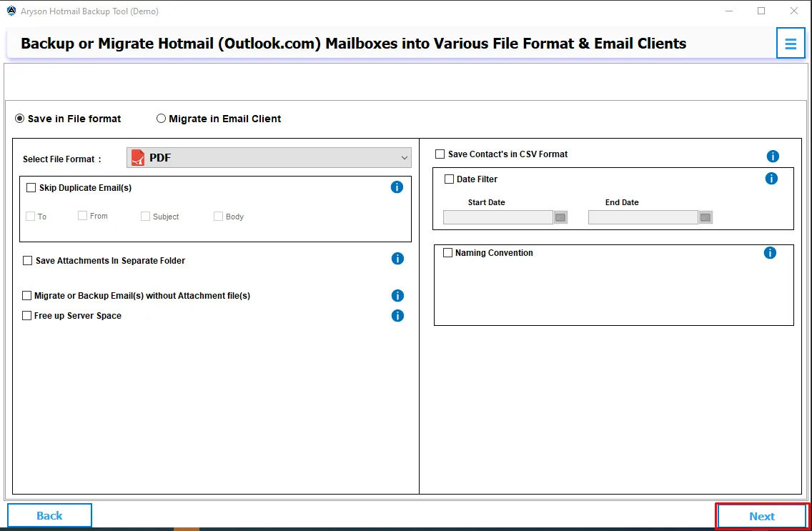Enable the Date Filter checkbox
The width and height of the screenshot is (812, 531).
click(450, 179)
